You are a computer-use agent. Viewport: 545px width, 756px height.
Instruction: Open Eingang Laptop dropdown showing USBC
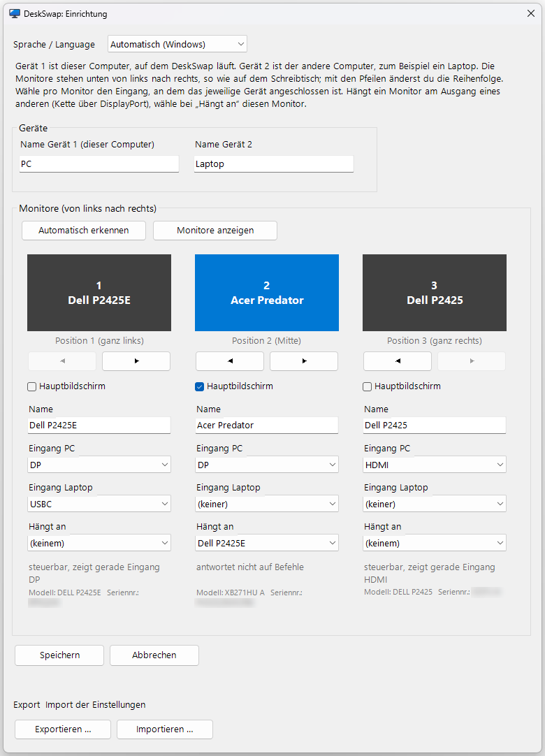click(99, 504)
